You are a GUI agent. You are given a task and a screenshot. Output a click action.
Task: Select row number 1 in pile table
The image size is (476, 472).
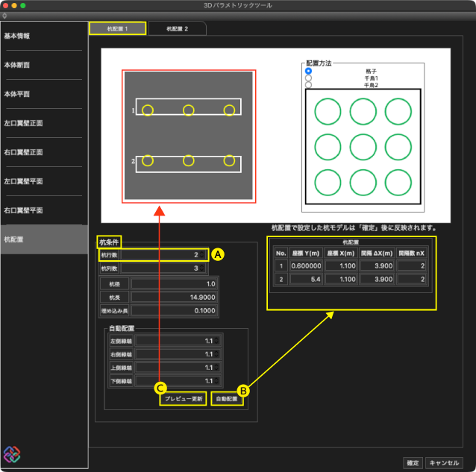click(281, 266)
